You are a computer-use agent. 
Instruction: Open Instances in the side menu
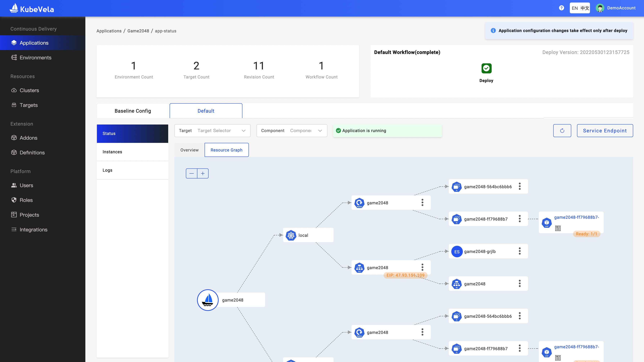tap(112, 152)
